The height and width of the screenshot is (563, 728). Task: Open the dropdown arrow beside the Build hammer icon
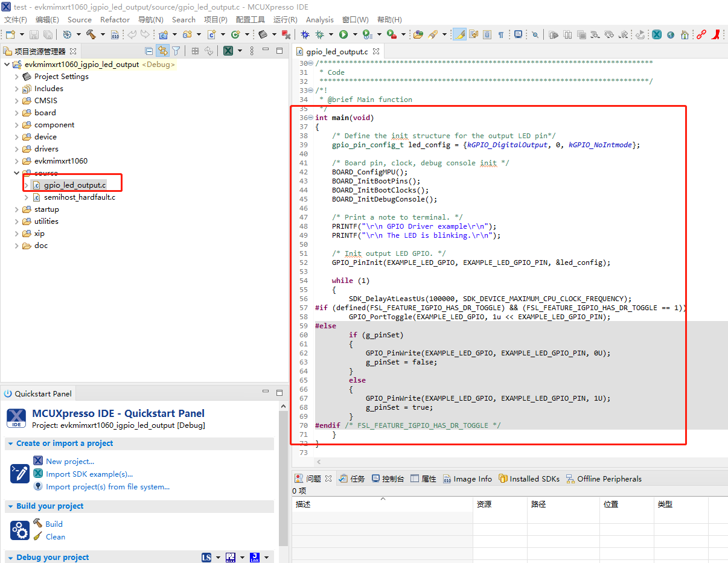click(101, 35)
